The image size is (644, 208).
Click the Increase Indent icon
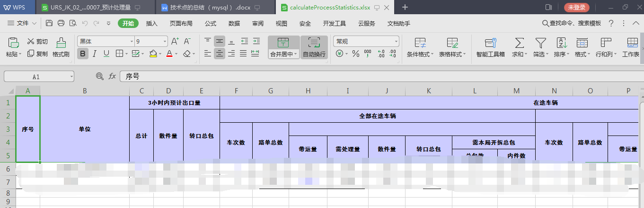pos(256,41)
